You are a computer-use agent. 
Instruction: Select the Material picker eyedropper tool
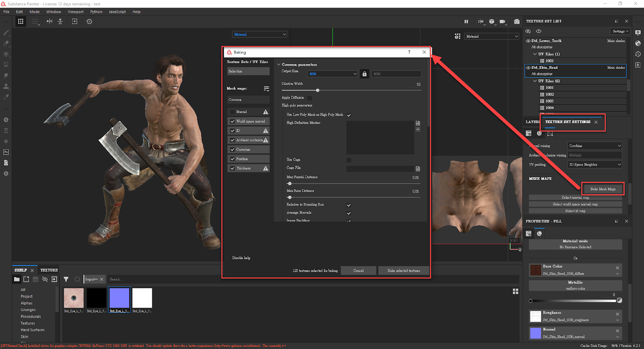coord(6,97)
